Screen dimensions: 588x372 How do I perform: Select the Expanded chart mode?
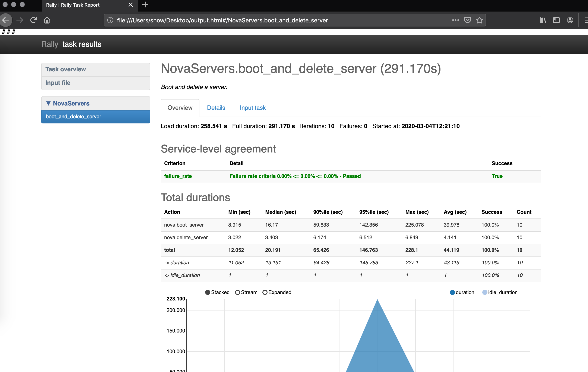[x=265, y=292]
